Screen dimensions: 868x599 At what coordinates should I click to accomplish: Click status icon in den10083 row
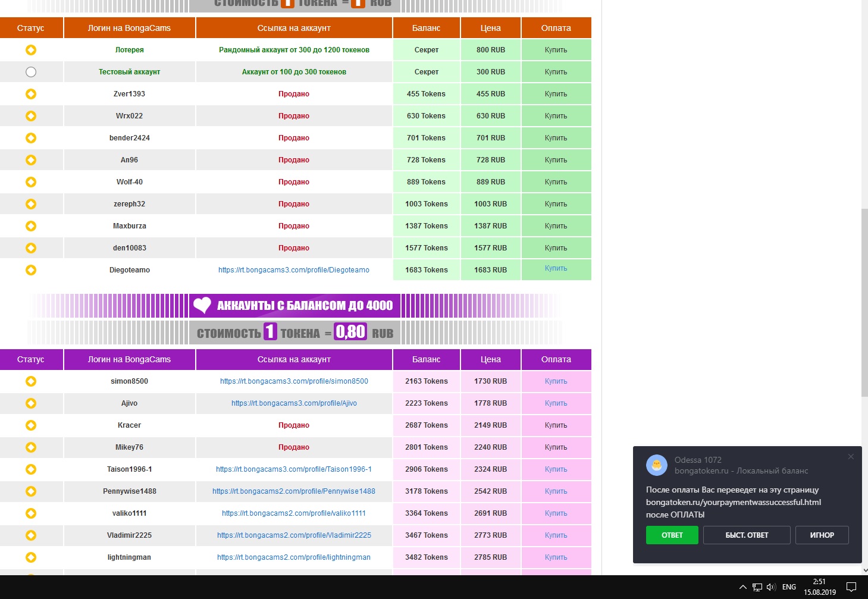coord(31,248)
